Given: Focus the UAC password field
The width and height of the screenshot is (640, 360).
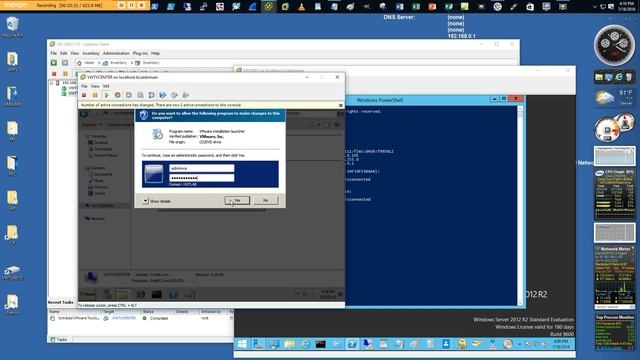Looking at the screenshot, I should [x=202, y=178].
